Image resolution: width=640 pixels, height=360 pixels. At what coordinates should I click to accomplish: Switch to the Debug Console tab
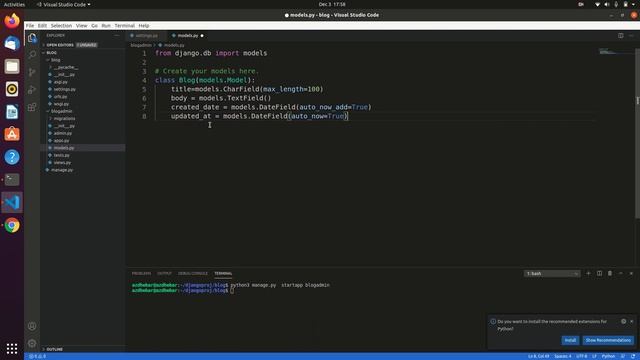coord(193,273)
